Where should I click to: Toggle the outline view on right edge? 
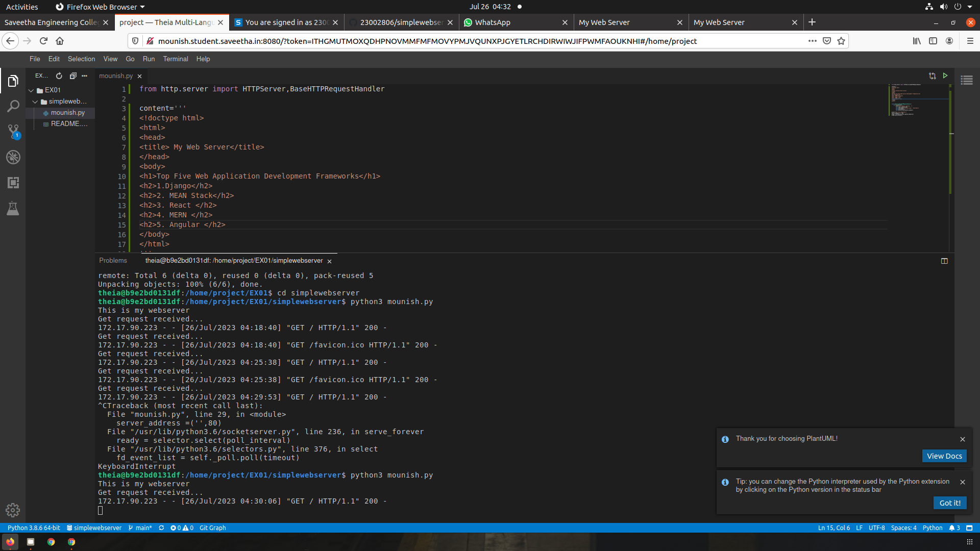click(967, 80)
